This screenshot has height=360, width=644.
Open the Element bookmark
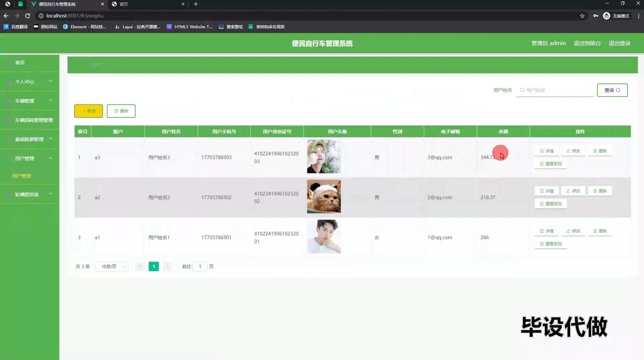point(85,27)
